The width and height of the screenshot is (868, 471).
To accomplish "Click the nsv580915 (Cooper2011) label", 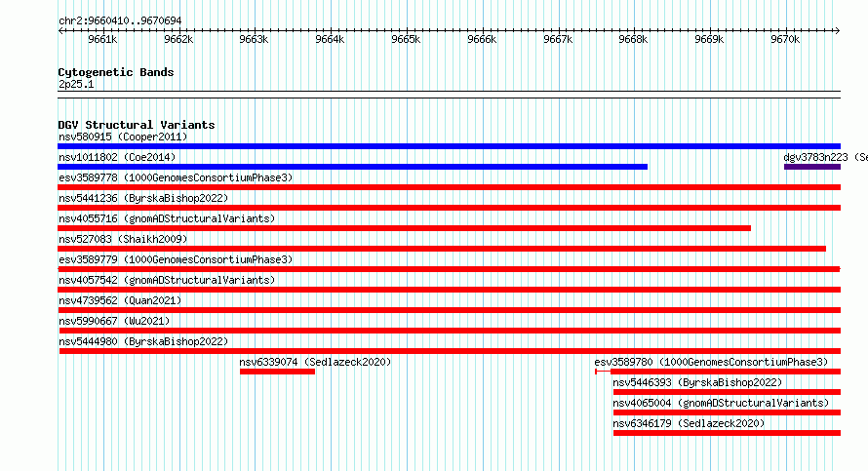I will click(123, 137).
